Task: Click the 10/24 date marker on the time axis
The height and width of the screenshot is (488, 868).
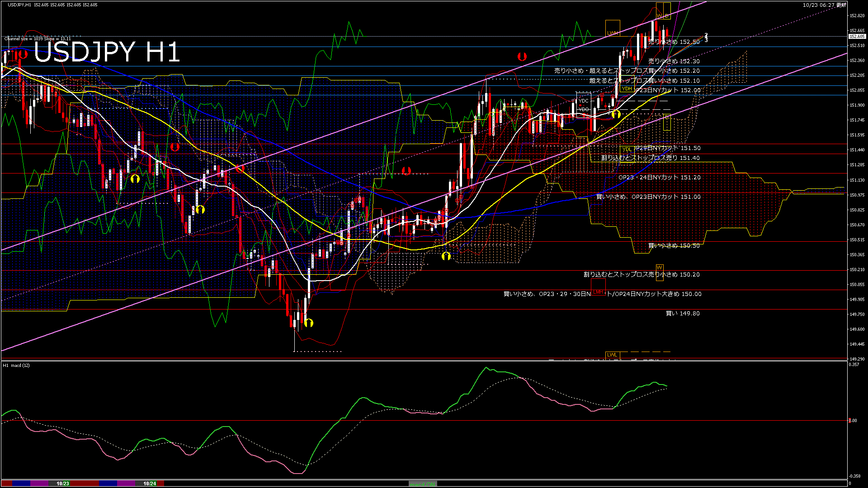Action: click(x=150, y=483)
